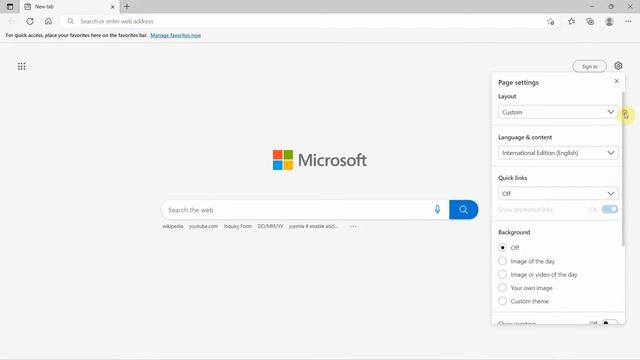Go to the home page icon
Screen dimensions: 640x360
[48, 21]
